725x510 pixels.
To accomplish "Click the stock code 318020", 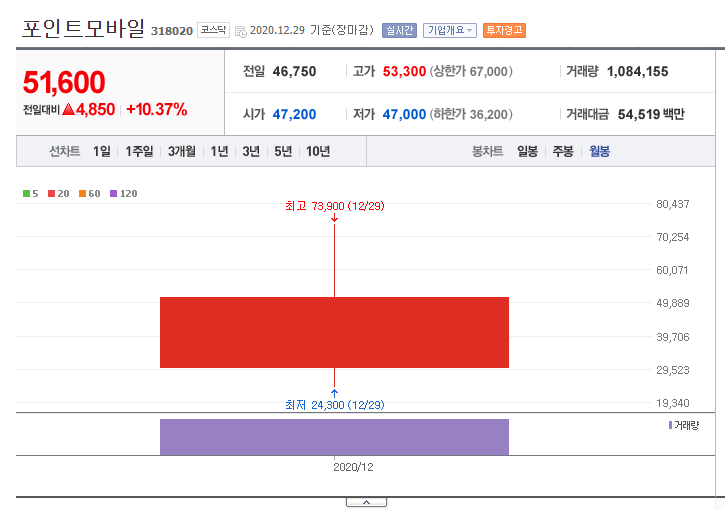I will coord(172,31).
